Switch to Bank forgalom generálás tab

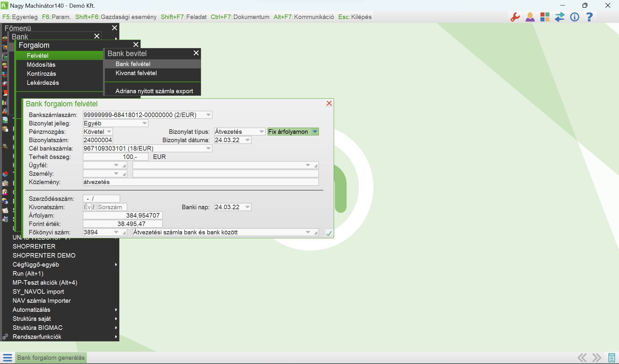pyautogui.click(x=51, y=358)
